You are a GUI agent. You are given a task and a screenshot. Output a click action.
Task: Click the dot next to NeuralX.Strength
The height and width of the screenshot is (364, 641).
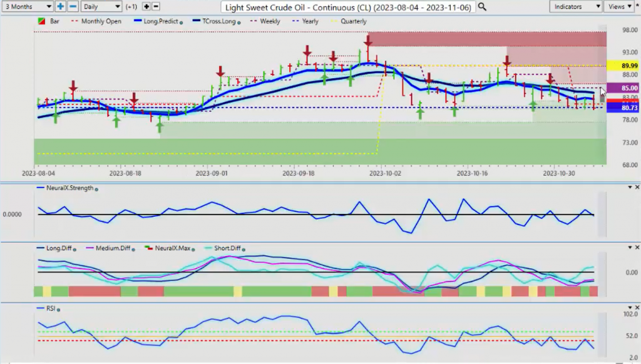[x=96, y=189]
